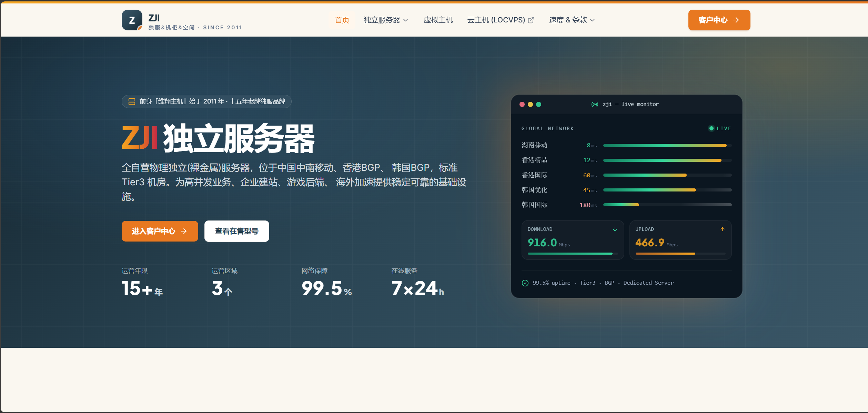Screen dimensions: 868x413
Task: Open 云主机 (LOCVPS) link
Action: pos(501,20)
